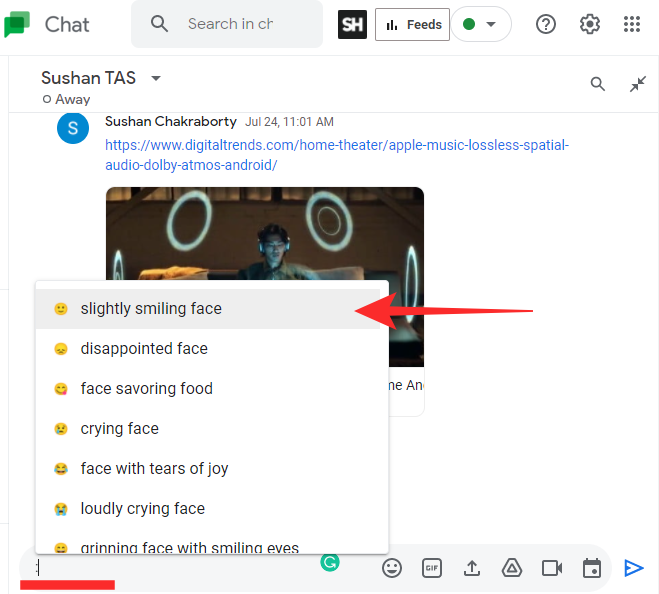The height and width of the screenshot is (594, 659).
Task: Open the digitaltrends.com Apple Music link
Action: pyautogui.click(x=337, y=155)
